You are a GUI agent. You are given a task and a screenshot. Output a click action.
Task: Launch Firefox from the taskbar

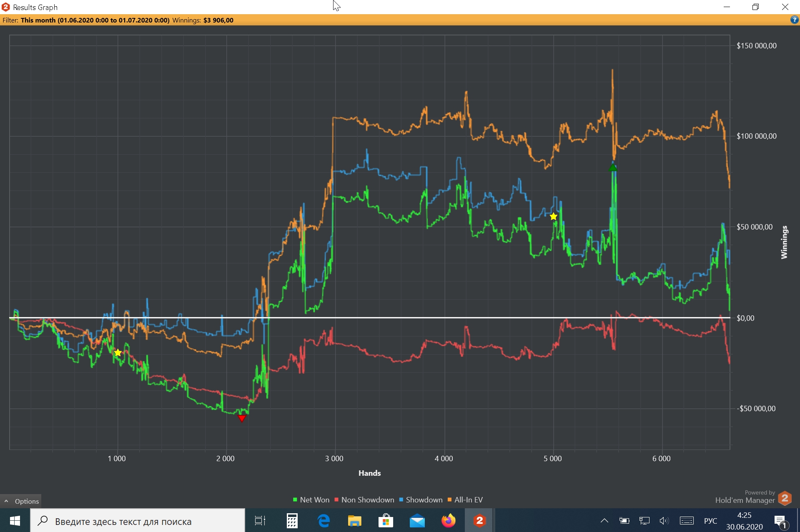click(x=449, y=521)
